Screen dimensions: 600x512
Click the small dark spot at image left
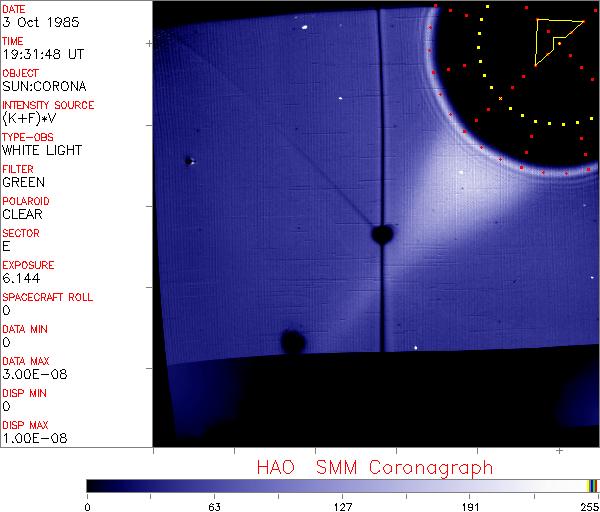point(187,160)
